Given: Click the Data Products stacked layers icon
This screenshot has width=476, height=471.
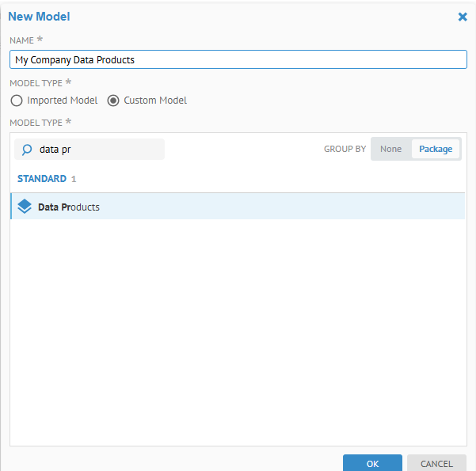Looking at the screenshot, I should pyautogui.click(x=25, y=207).
